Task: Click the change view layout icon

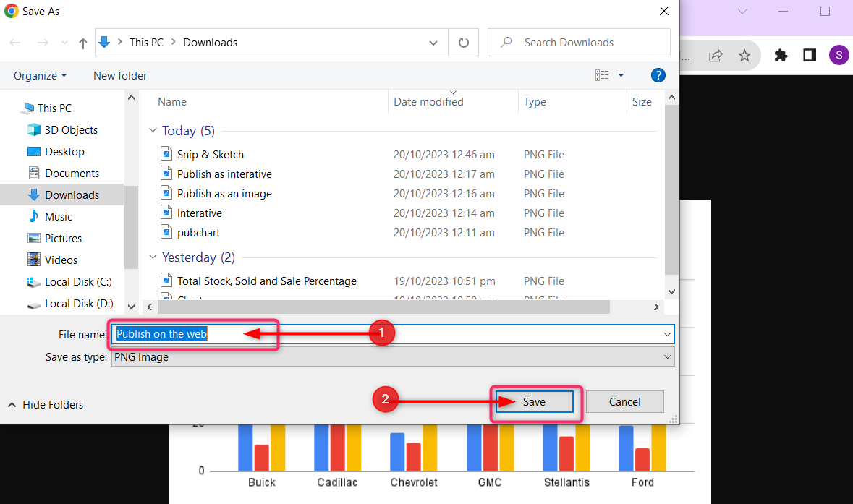Action: (602, 75)
